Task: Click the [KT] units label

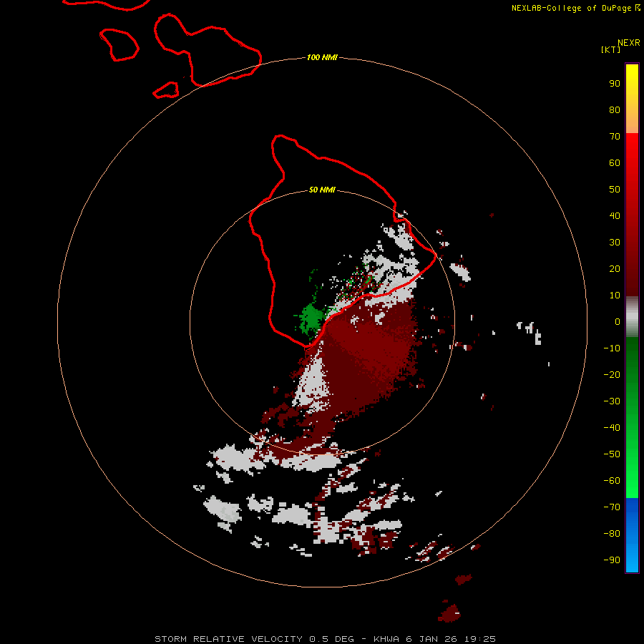Action: [x=611, y=49]
